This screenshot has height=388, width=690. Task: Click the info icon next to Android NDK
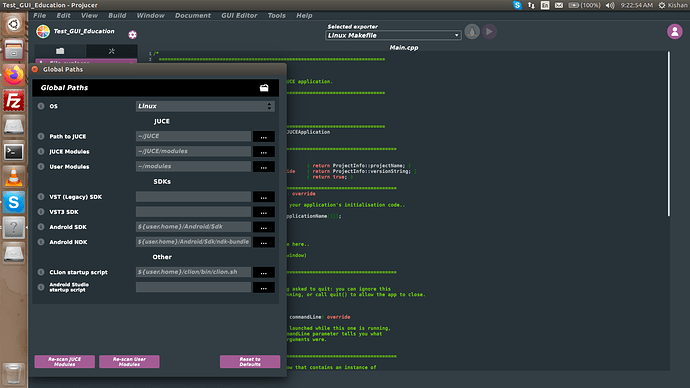41,242
